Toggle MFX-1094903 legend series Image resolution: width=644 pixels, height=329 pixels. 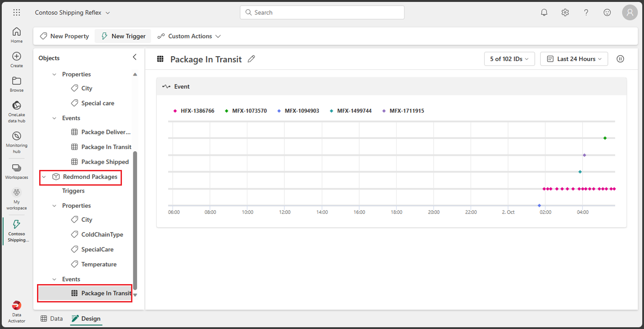[x=298, y=111]
